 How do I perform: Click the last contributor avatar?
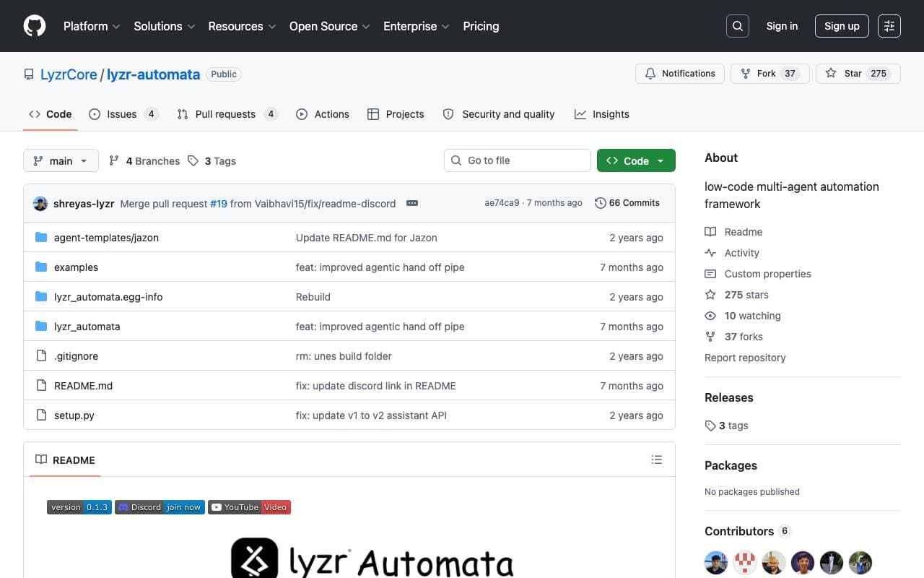[860, 563]
